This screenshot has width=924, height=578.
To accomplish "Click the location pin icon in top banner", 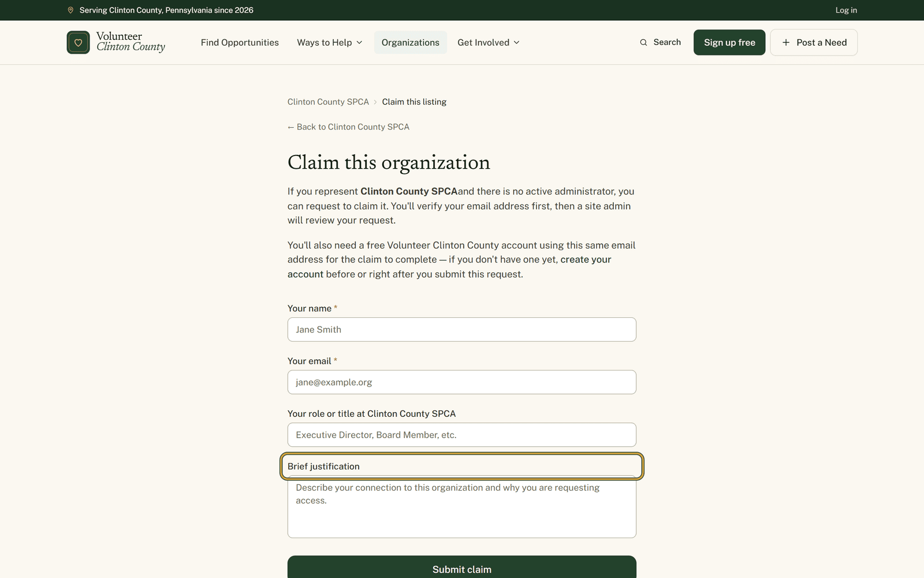I will (70, 10).
